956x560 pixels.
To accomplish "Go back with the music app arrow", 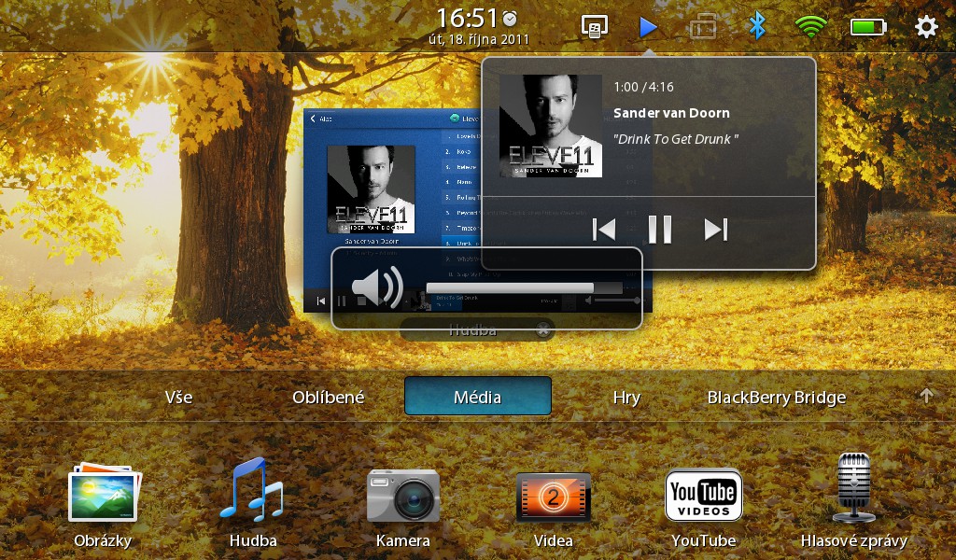I will [x=314, y=119].
